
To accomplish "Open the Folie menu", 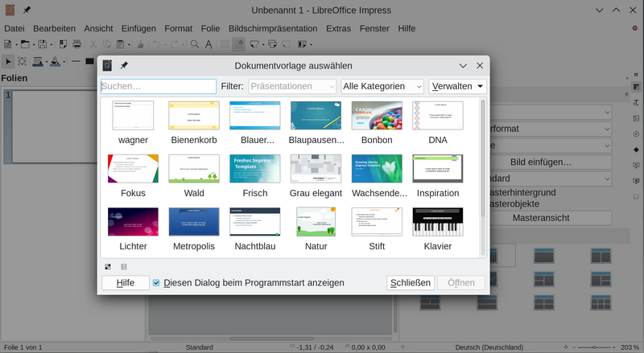I will (210, 28).
